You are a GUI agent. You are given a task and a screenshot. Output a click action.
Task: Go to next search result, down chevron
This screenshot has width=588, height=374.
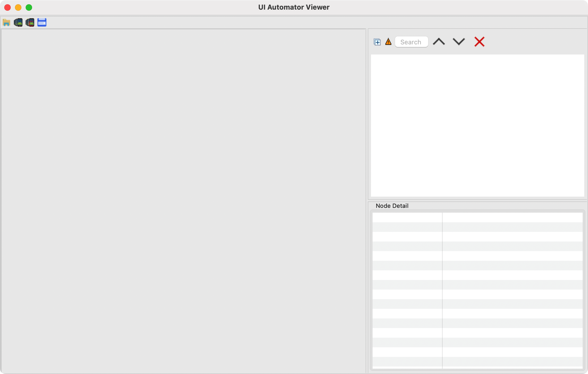point(459,42)
